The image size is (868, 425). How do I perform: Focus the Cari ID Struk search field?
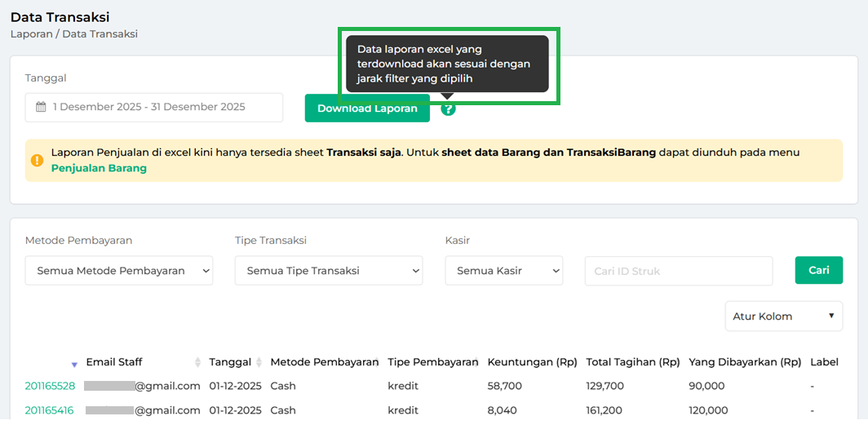(678, 271)
